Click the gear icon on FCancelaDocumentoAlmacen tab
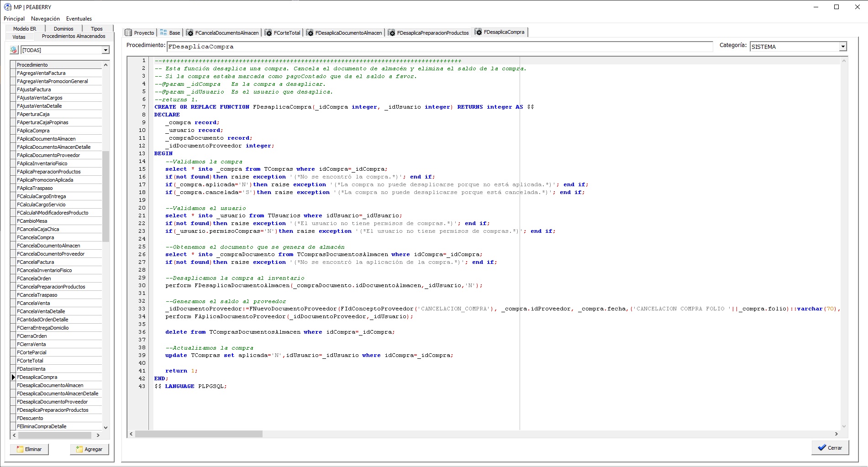Viewport: 868px width, 467px height. [x=189, y=33]
